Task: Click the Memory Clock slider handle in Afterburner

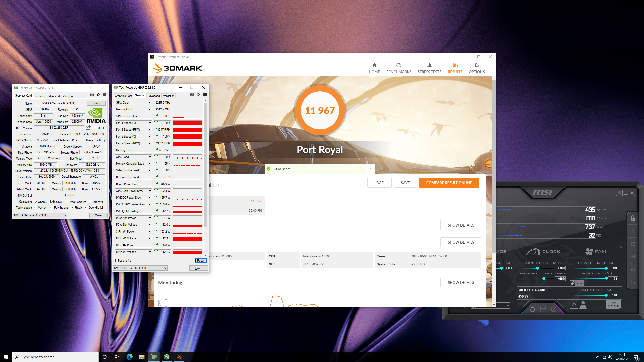Action: pyautogui.click(x=544, y=278)
